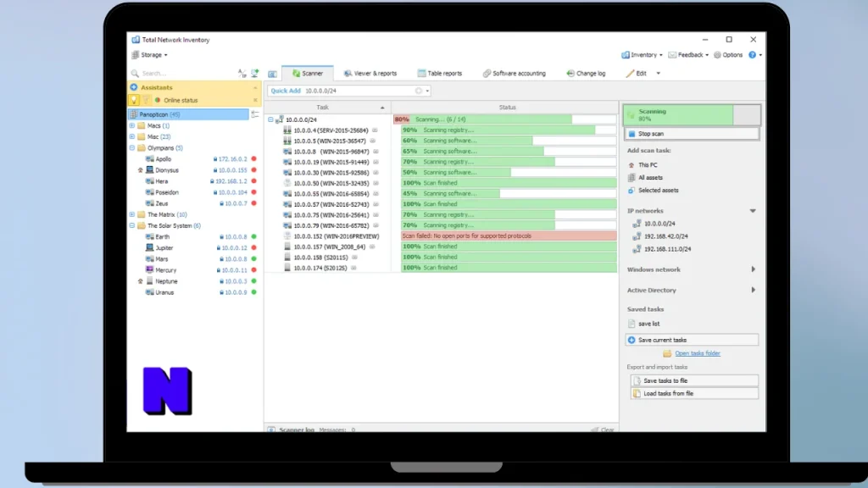Screen dimensions: 868x488
Task: Click the This PC scan task icon
Action: [x=632, y=165]
